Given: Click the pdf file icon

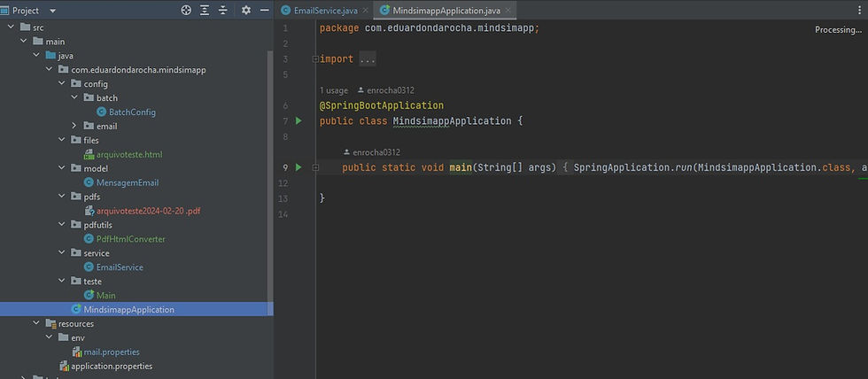Looking at the screenshot, I should coord(89,211).
